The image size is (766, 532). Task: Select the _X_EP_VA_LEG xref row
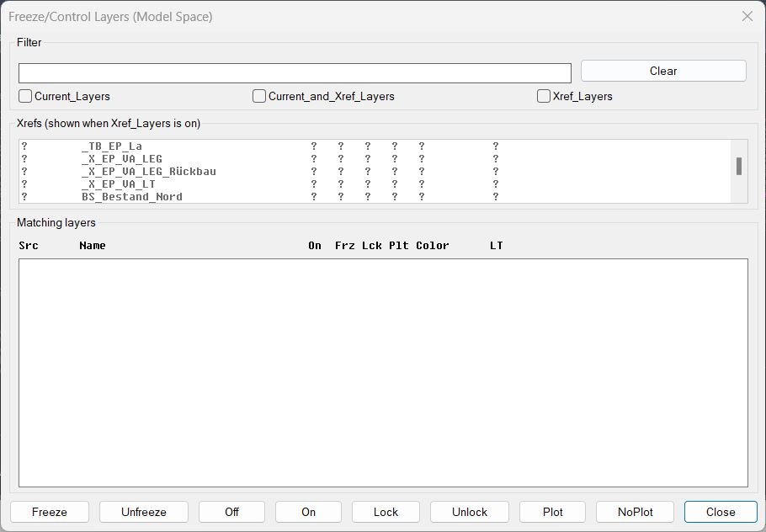pyautogui.click(x=122, y=159)
